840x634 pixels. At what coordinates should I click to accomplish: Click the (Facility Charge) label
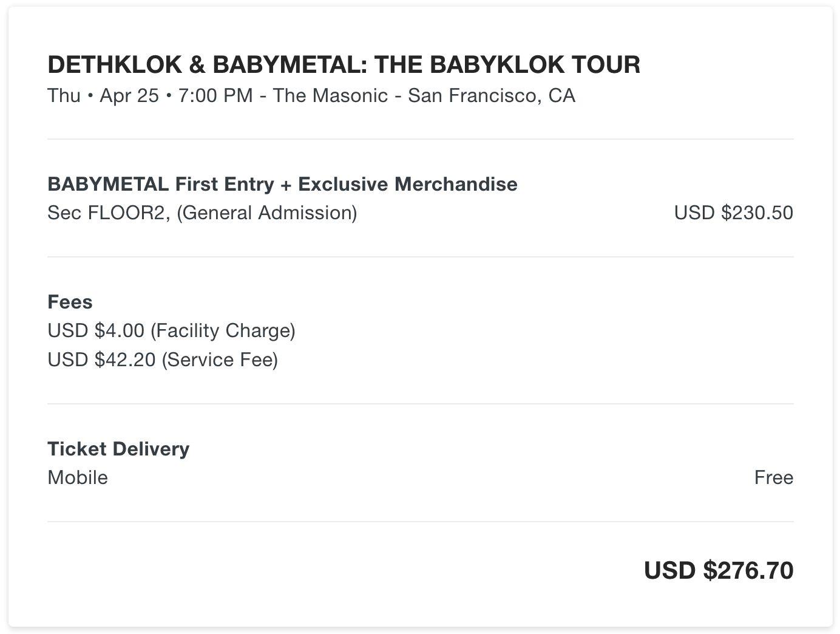[223, 330]
